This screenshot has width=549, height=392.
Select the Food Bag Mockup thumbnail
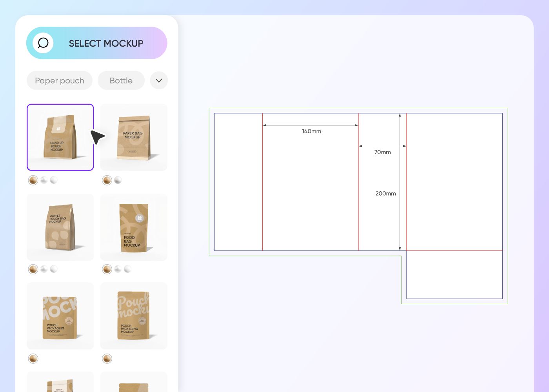134,227
